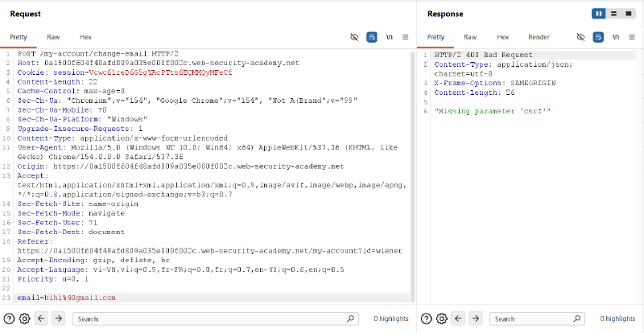The image size is (644, 333).
Task: Toggle non-printable \n characters in Response
Action: coord(616,37)
